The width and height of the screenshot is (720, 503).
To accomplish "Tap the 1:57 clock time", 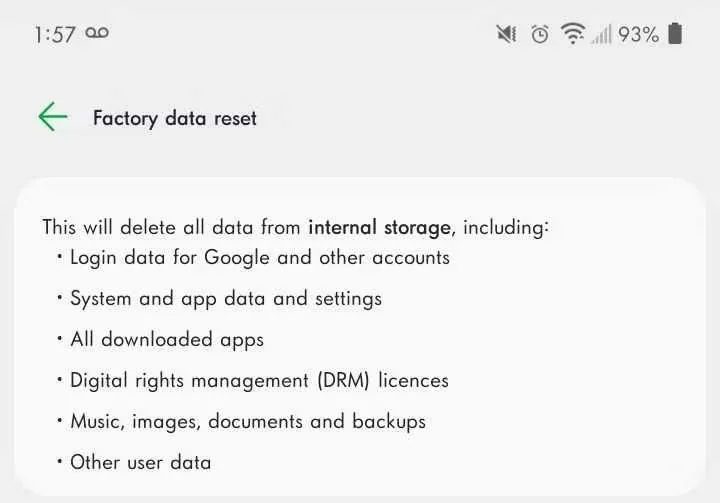I will click(54, 35).
